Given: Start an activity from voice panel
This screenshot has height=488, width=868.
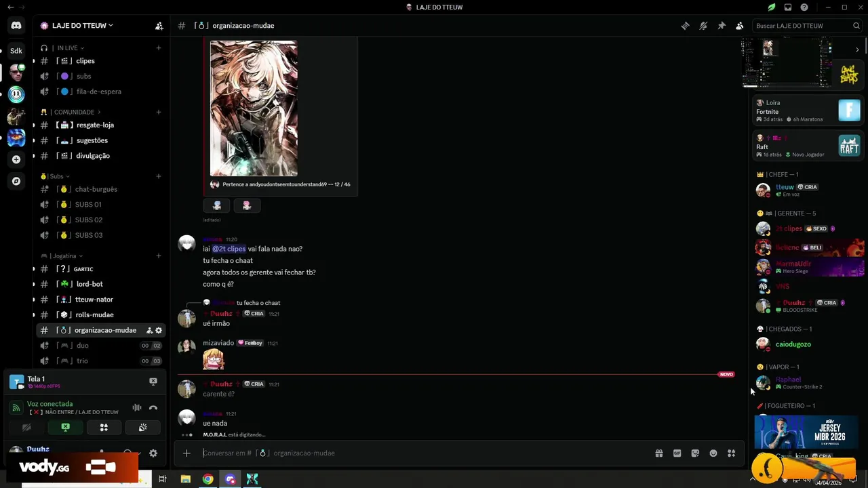Looking at the screenshot, I should pyautogui.click(x=104, y=428).
